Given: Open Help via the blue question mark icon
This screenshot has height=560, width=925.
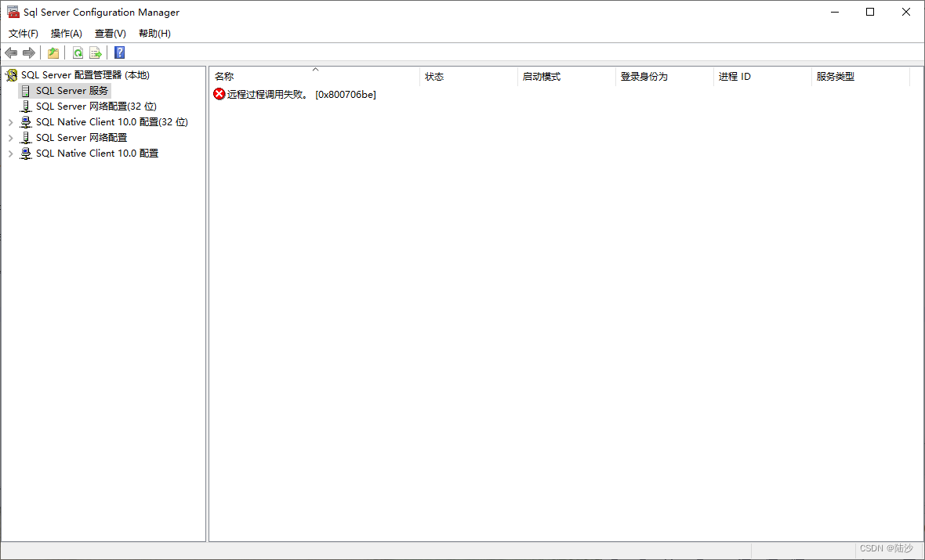Looking at the screenshot, I should pos(120,53).
